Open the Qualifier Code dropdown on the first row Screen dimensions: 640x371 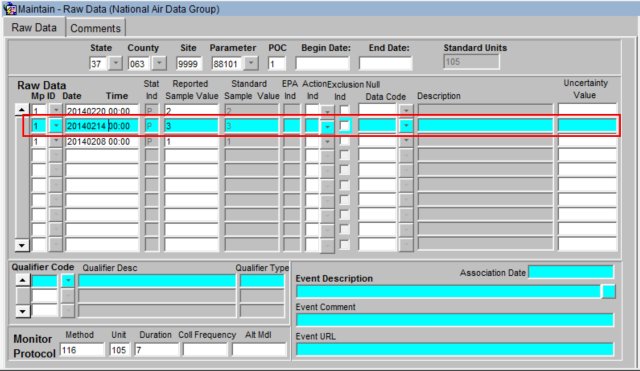pyautogui.click(x=68, y=280)
